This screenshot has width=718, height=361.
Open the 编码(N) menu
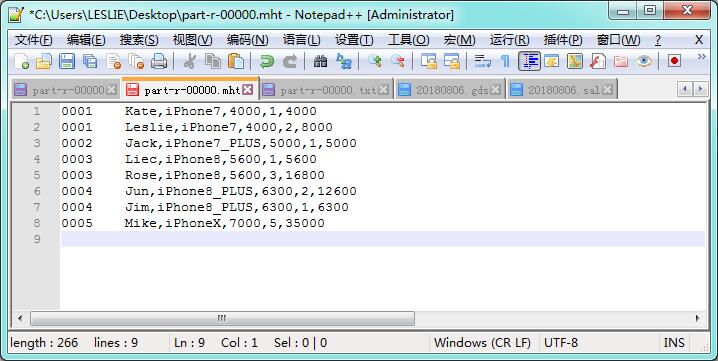click(247, 40)
